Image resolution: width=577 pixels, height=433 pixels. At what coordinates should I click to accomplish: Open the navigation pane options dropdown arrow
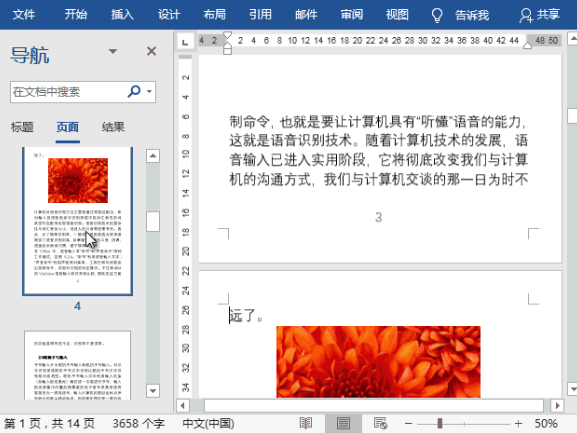113,51
